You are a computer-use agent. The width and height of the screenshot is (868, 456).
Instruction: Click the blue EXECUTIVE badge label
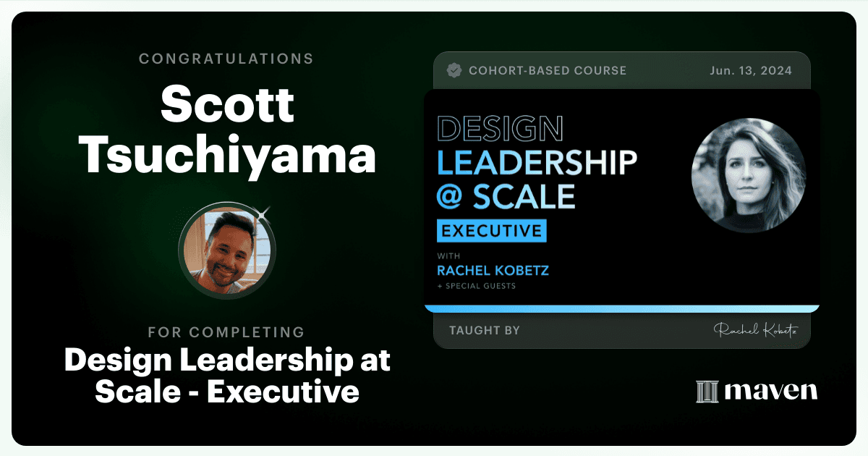[492, 232]
